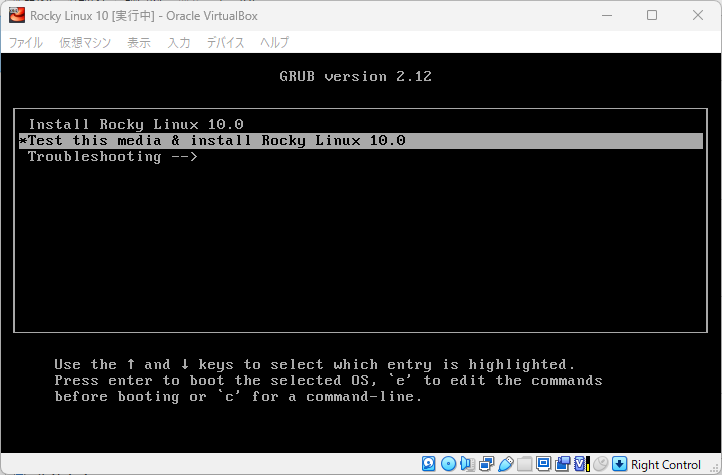Screen dimensions: 722x475
Task: Select Test this media & install entry
Action: pyautogui.click(x=216, y=140)
